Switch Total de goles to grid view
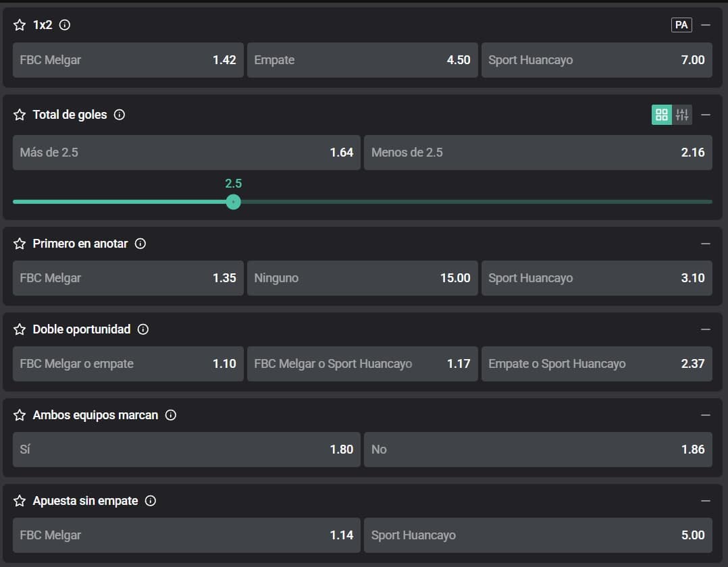The height and width of the screenshot is (567, 728). click(662, 115)
